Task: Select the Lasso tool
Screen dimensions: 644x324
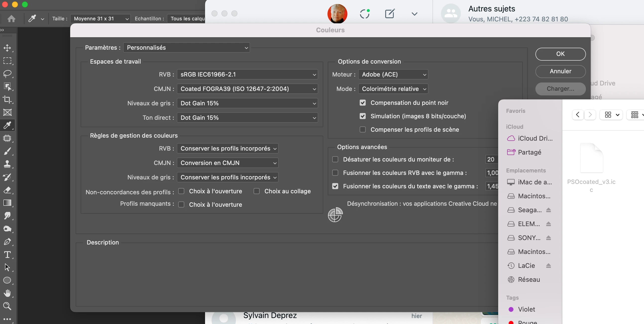Action: pos(7,74)
